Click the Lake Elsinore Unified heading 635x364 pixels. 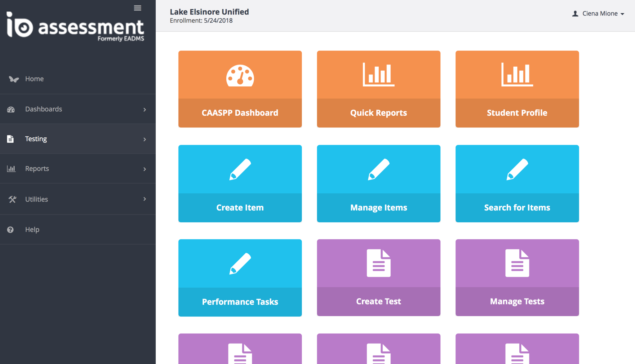coord(209,12)
